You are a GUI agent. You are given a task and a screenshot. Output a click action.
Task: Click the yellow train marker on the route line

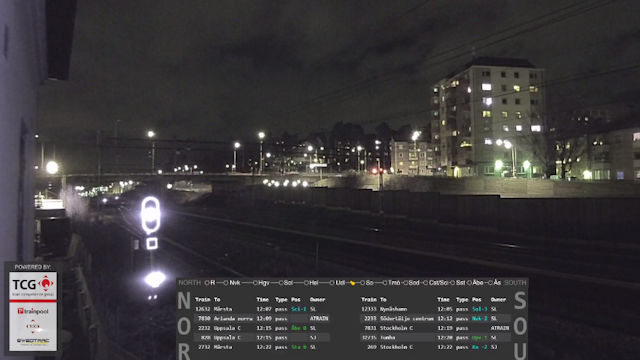click(352, 283)
